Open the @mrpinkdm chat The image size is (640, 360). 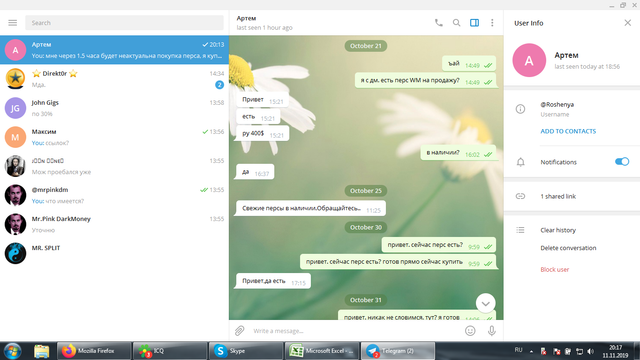[114, 195]
